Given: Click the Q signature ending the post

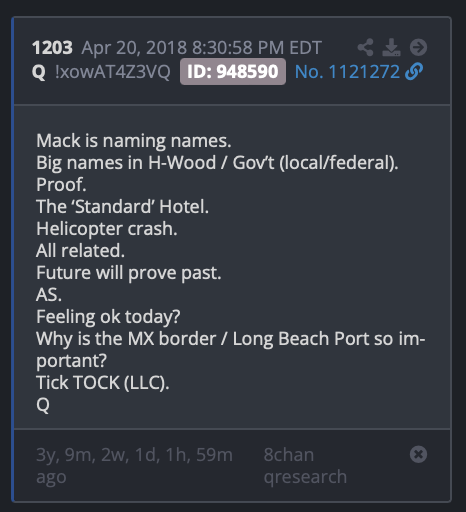Looking at the screenshot, I should (43, 405).
